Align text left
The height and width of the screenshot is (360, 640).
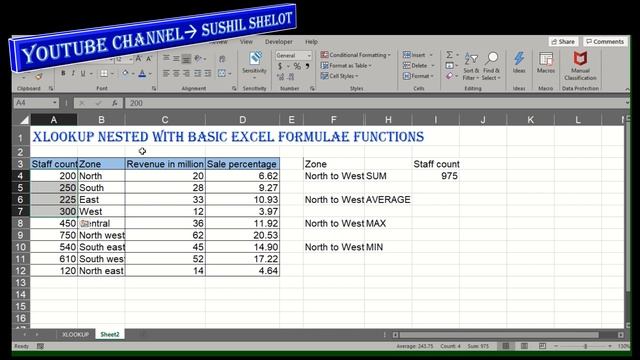point(166,73)
